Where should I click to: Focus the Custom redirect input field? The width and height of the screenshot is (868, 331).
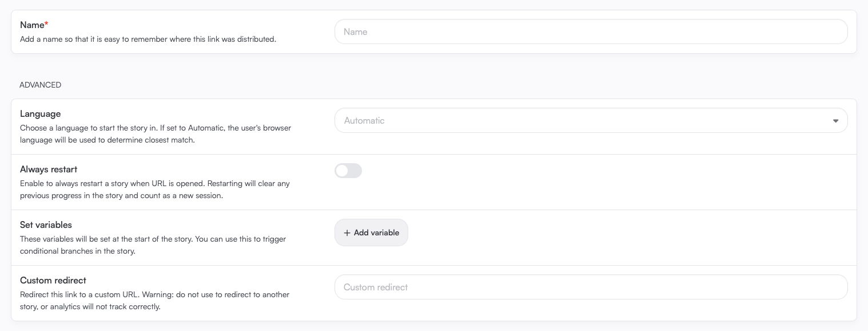tap(590, 287)
